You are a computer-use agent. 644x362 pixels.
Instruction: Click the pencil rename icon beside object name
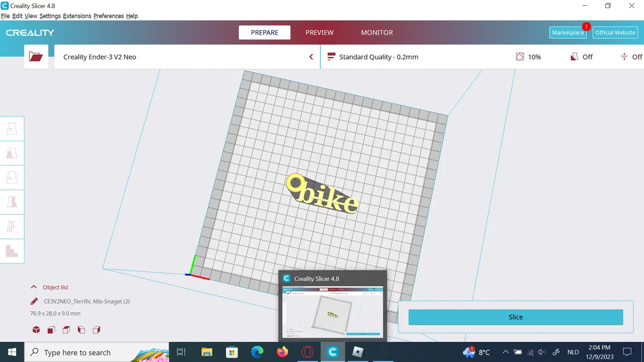point(34,301)
